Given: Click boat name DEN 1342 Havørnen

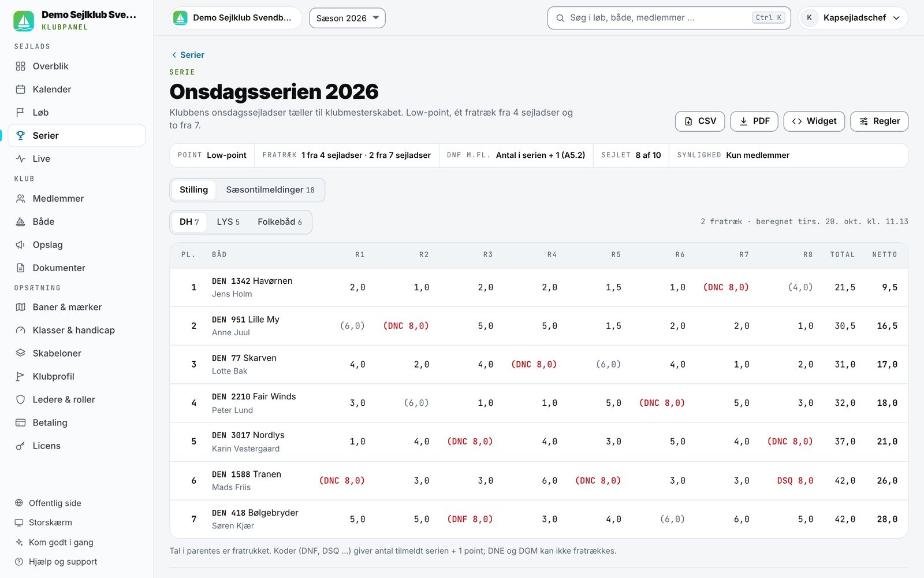Looking at the screenshot, I should click(252, 281).
